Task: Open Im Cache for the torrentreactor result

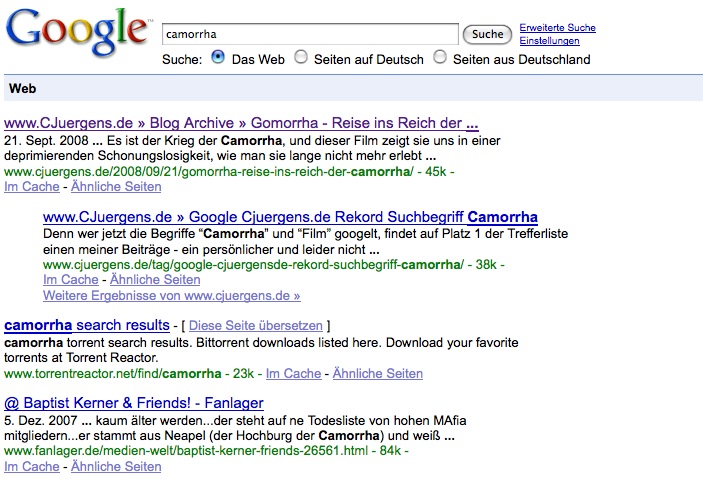Action: point(294,373)
